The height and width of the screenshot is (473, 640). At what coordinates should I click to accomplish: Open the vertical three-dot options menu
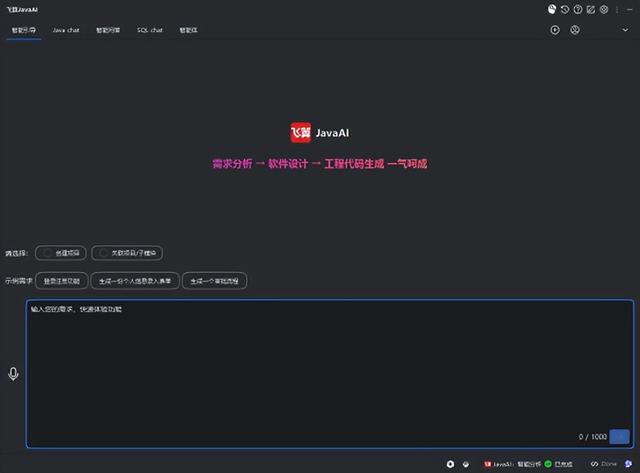point(617,9)
